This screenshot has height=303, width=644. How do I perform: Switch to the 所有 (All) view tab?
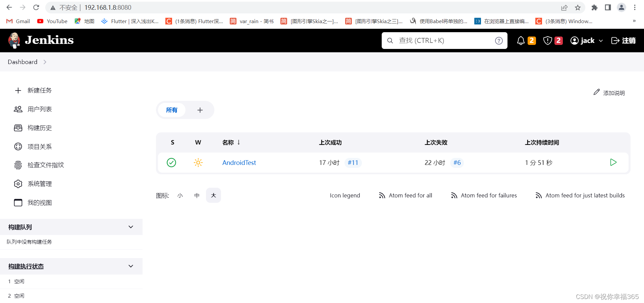[172, 110]
